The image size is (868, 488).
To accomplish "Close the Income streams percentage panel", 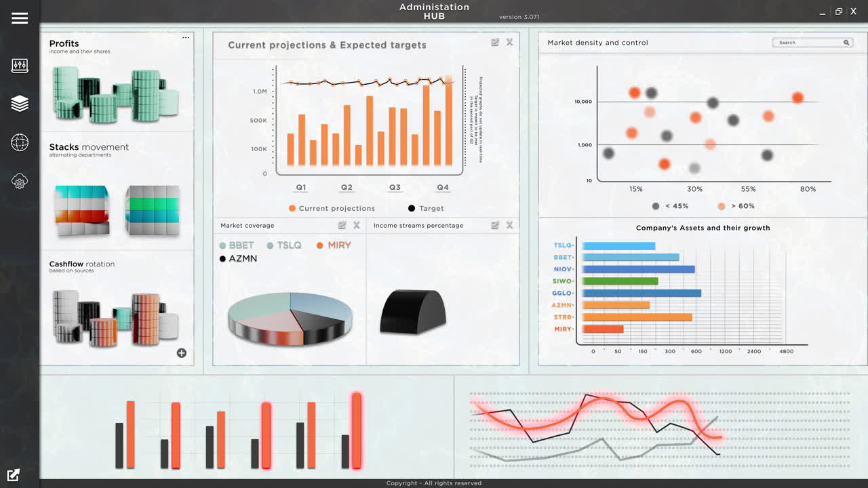I will (510, 225).
